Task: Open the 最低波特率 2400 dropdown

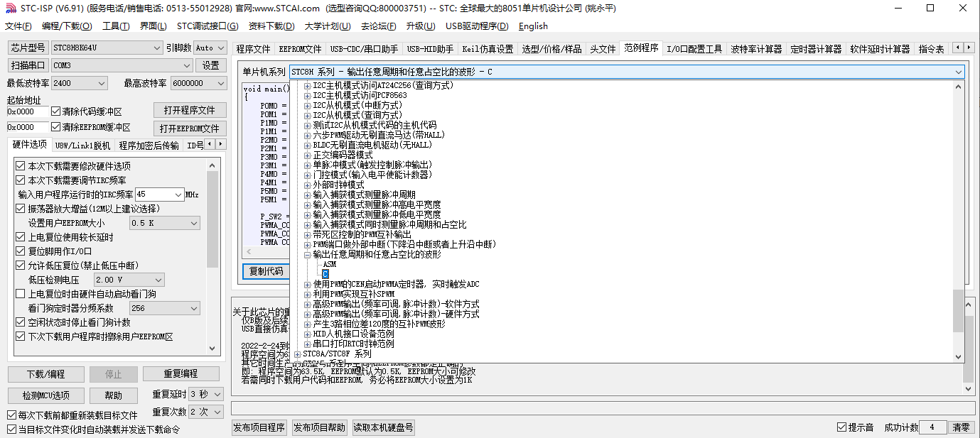Action: pyautogui.click(x=80, y=83)
